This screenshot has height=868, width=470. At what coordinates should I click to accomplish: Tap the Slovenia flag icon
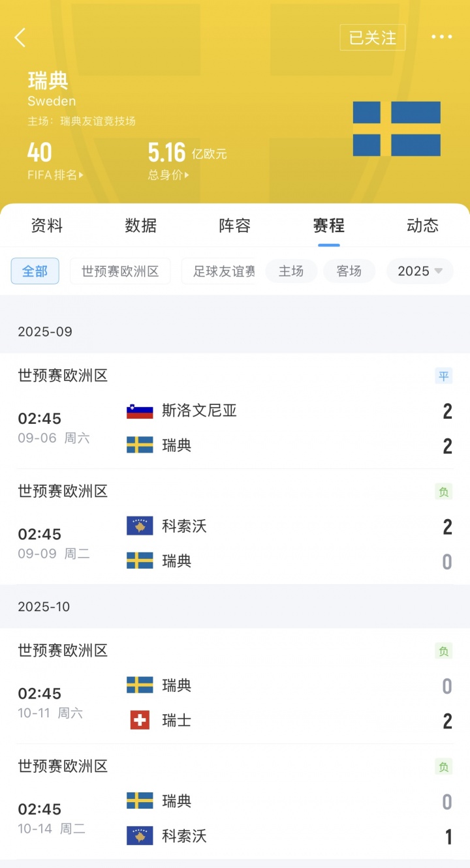(x=140, y=411)
